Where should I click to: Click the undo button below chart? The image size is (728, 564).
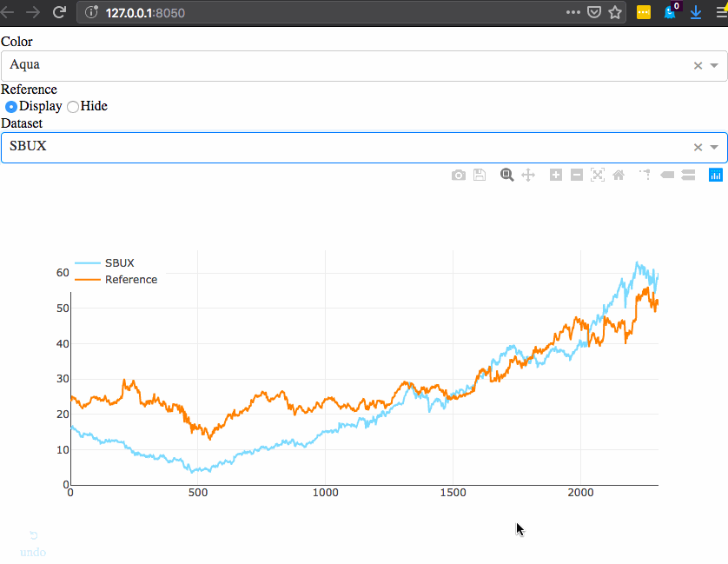[x=33, y=544]
